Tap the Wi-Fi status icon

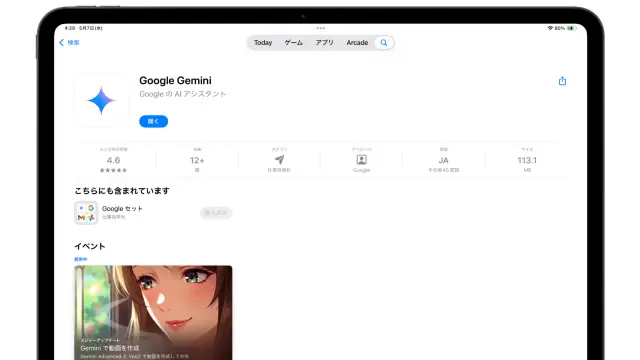click(550, 28)
